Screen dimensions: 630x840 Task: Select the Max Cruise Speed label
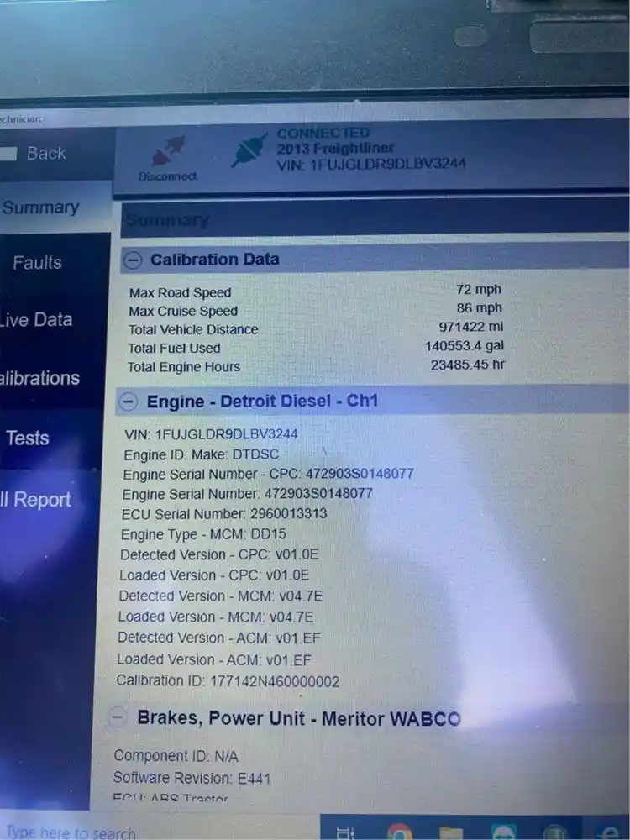tap(182, 312)
